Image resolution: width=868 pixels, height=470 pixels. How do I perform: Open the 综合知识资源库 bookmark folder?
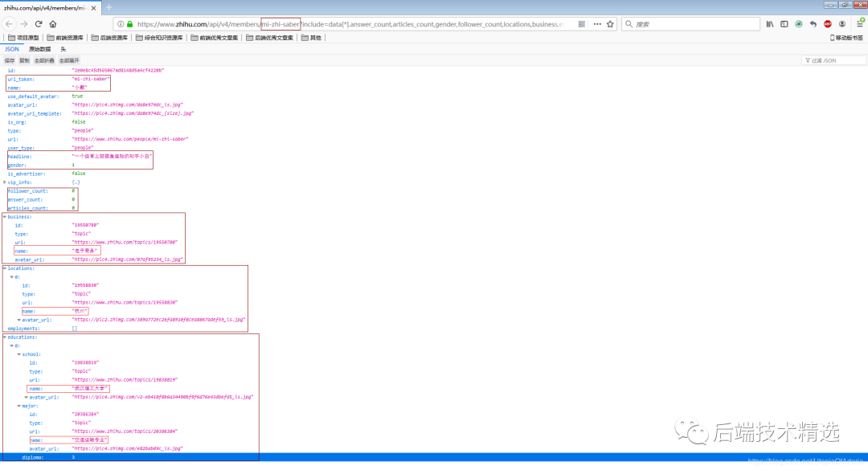[159, 38]
